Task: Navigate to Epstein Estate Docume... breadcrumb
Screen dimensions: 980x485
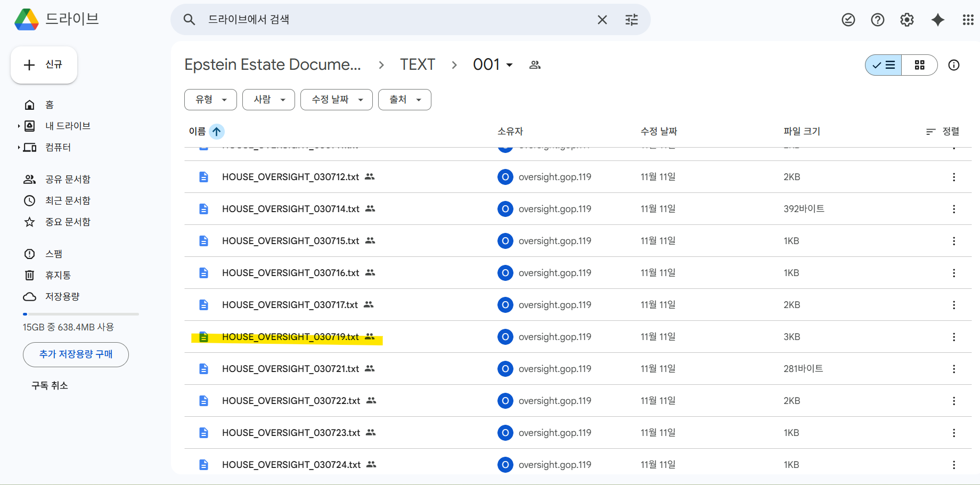Action: (273, 64)
